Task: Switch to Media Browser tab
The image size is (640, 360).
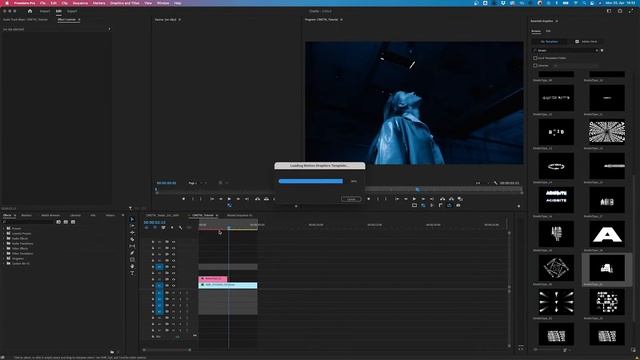Action: click(51, 215)
